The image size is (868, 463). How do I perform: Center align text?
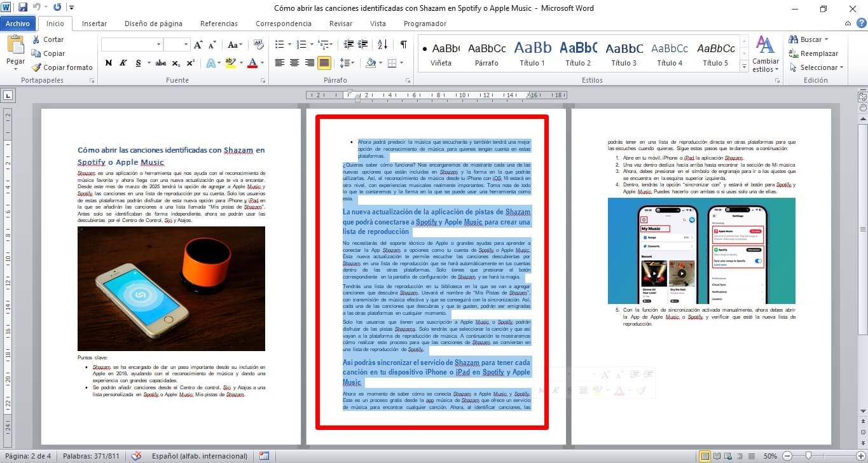pos(294,63)
